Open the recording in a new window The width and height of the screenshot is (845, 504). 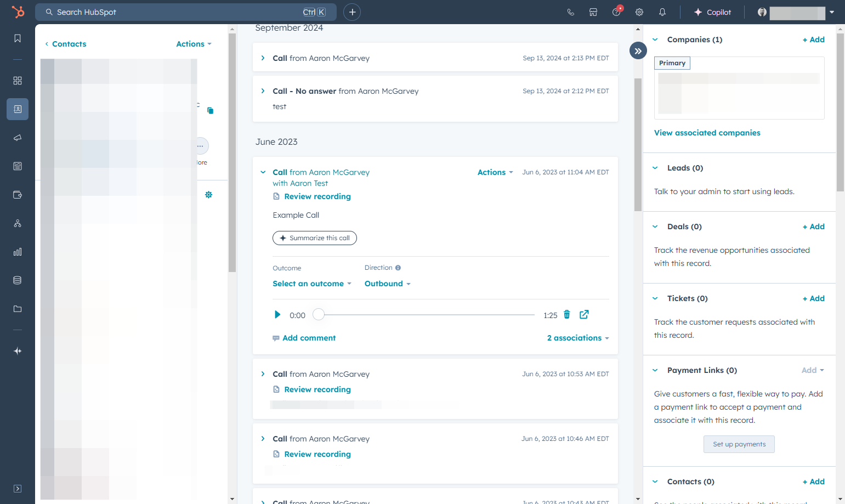[584, 314]
